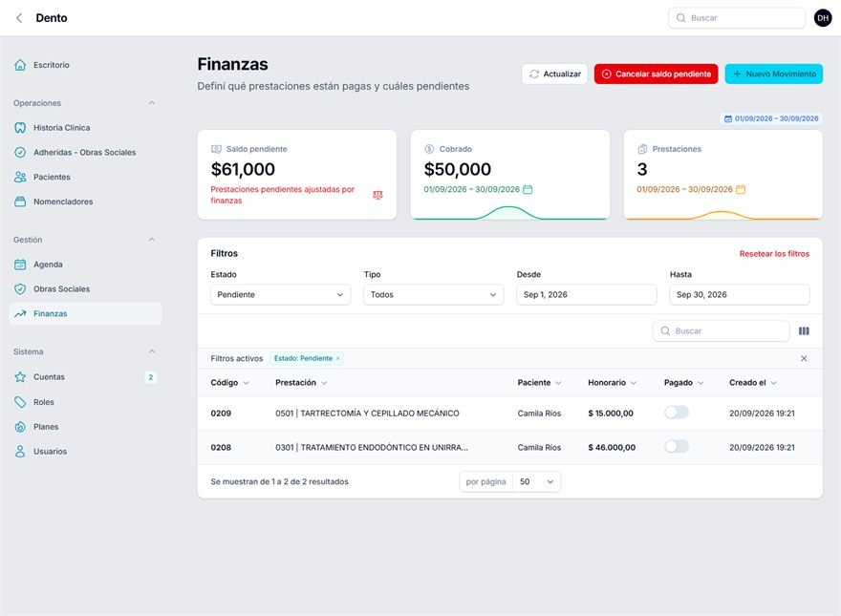Toggle Pagado for row 0209
841x616 pixels.
(677, 413)
